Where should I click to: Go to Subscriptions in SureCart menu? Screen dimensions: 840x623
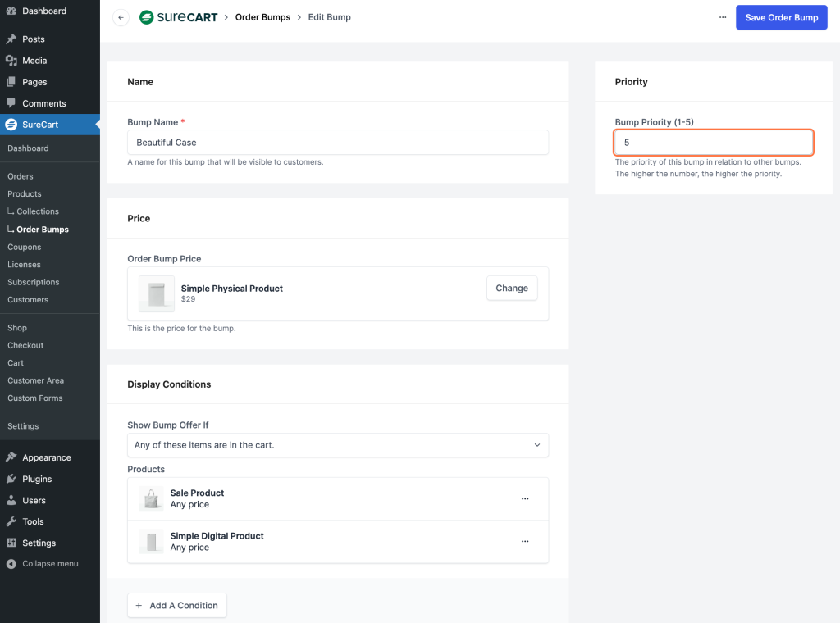coord(34,282)
